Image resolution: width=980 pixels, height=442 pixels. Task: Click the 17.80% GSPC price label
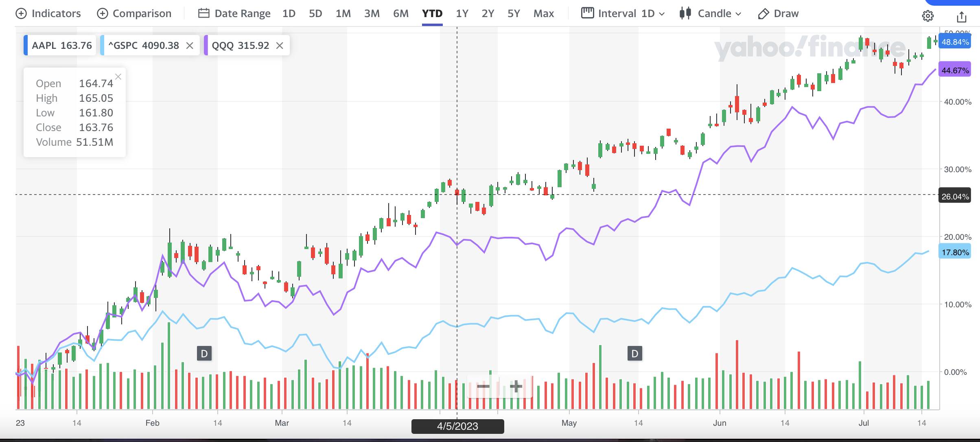pyautogui.click(x=955, y=252)
